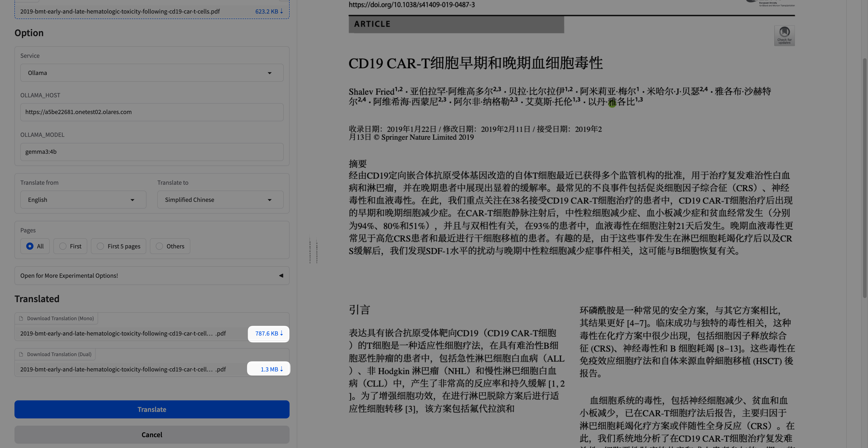Click the download arrow beside 1.3 MB

tap(282, 369)
